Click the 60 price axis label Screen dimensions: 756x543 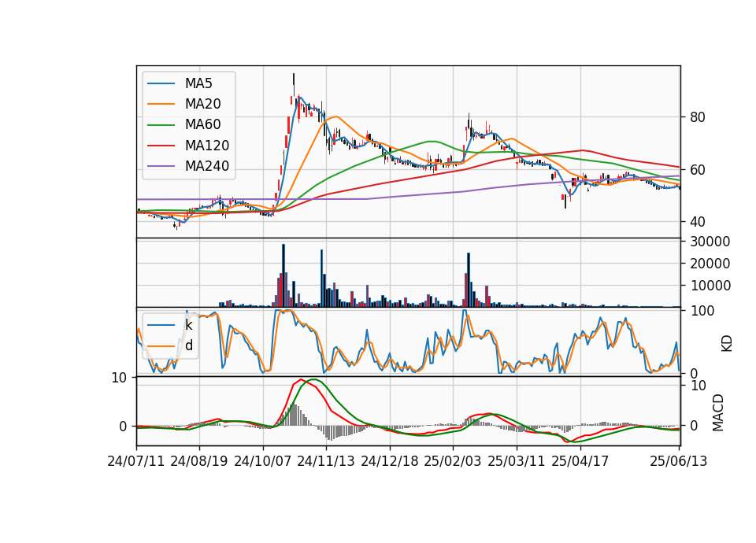click(698, 170)
